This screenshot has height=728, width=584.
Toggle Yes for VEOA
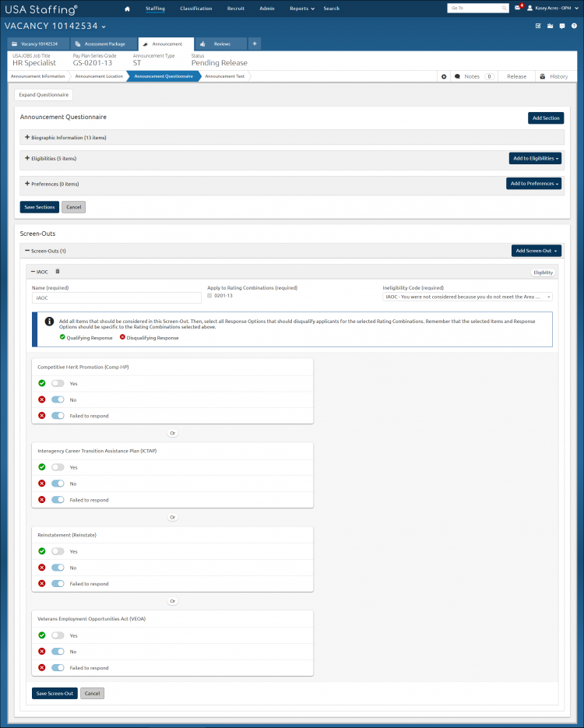coord(58,635)
